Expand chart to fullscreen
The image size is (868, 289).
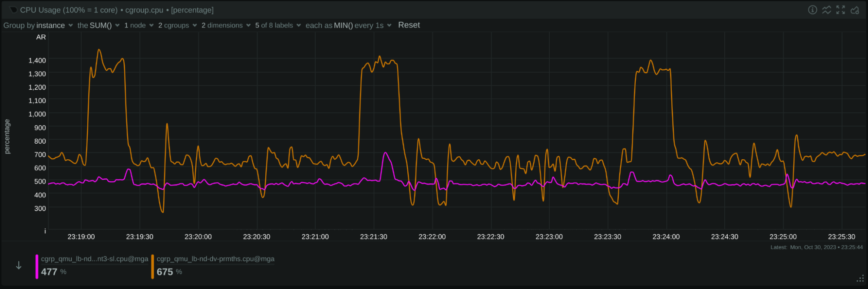(x=841, y=10)
